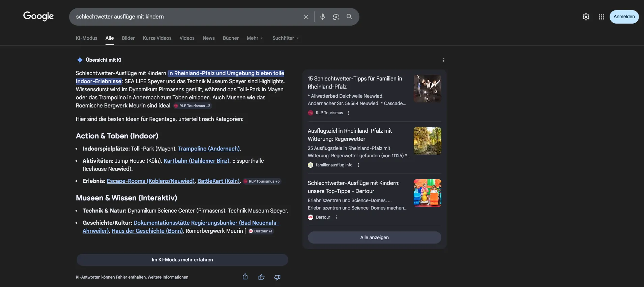Viewport: 644px width, 287px height.
Task: Click thumbnail of RLP Tourismus article
Action: tap(428, 89)
